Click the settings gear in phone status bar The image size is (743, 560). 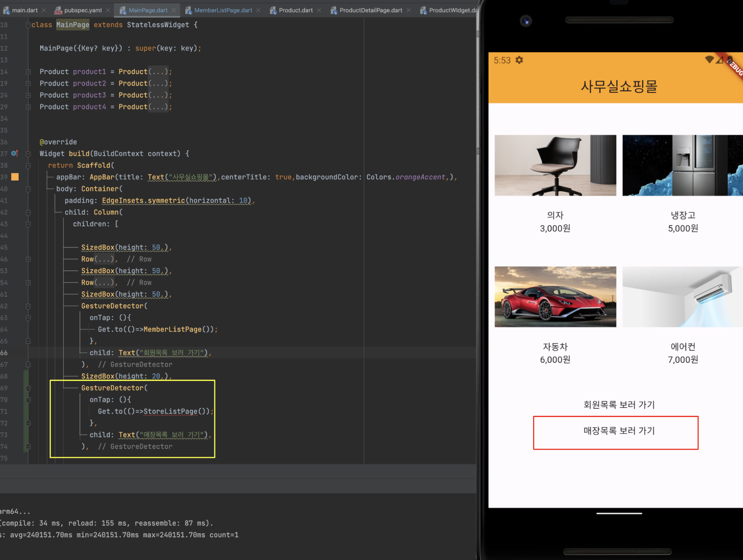click(x=519, y=60)
